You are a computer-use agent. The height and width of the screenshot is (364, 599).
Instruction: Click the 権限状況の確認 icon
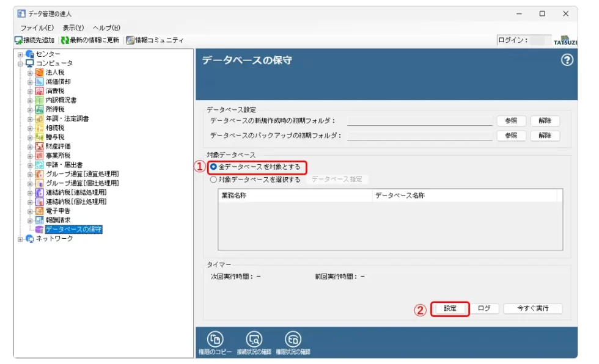click(x=293, y=339)
